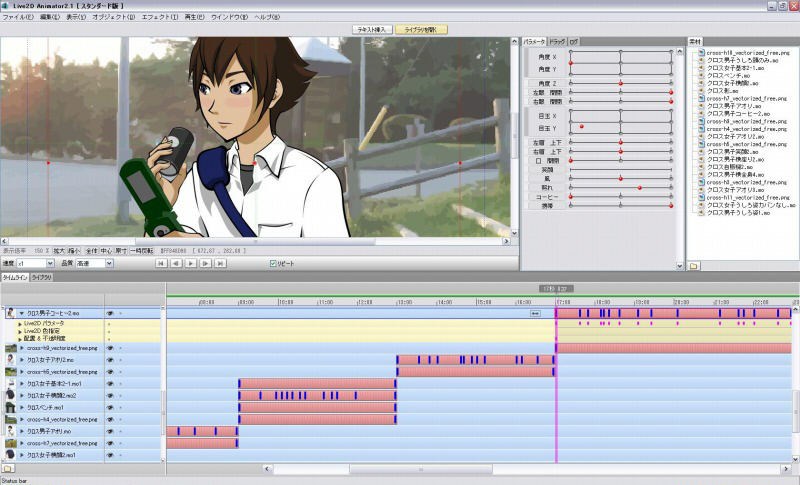
Task: Click cross-h11_vectorized_free.png file icon in 素材
Action: click(702, 197)
